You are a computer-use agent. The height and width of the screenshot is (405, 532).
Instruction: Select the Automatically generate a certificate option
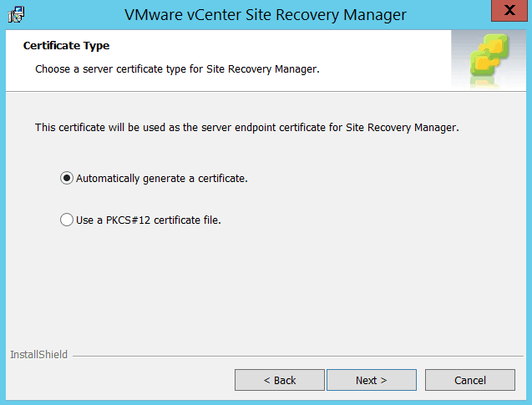(x=67, y=178)
